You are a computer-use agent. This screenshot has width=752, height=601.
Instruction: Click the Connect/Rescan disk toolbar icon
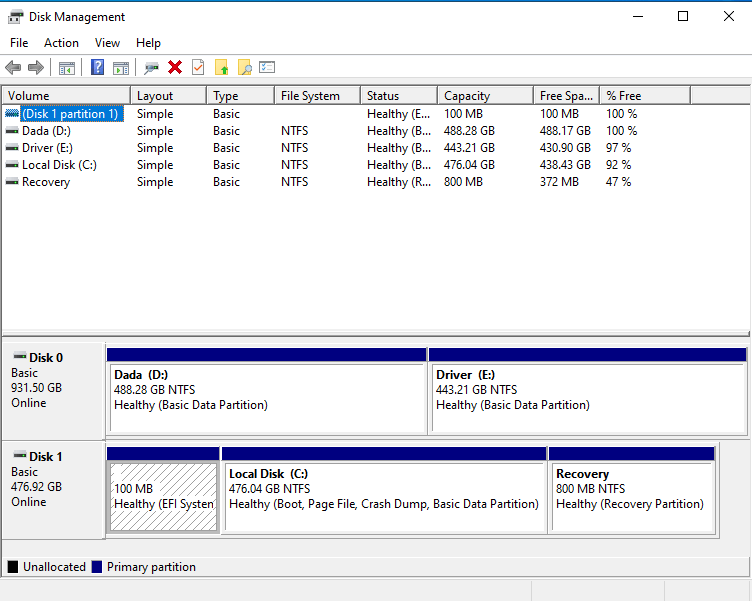point(152,68)
